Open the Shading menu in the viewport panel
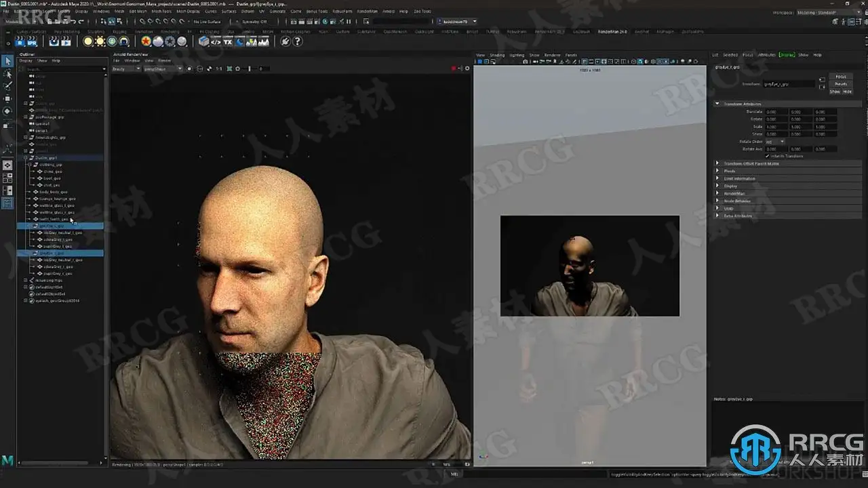The height and width of the screenshot is (488, 868). 497,55
